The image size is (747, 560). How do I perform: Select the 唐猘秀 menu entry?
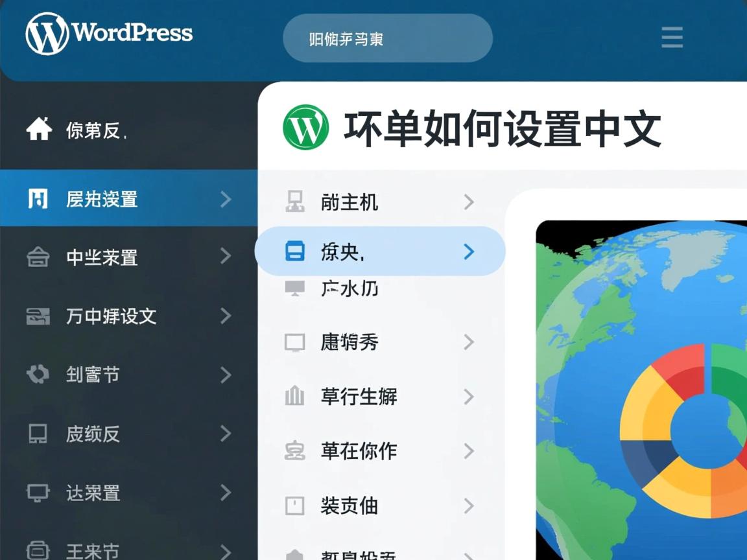[350, 342]
